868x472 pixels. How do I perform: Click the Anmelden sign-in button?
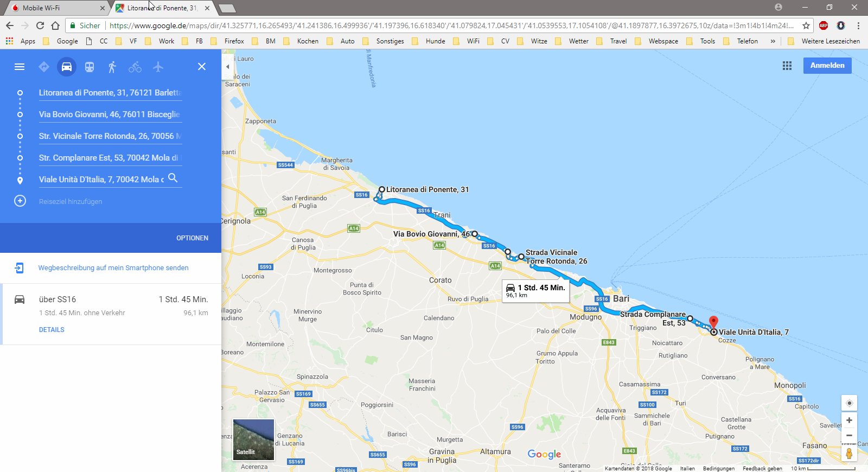click(827, 66)
